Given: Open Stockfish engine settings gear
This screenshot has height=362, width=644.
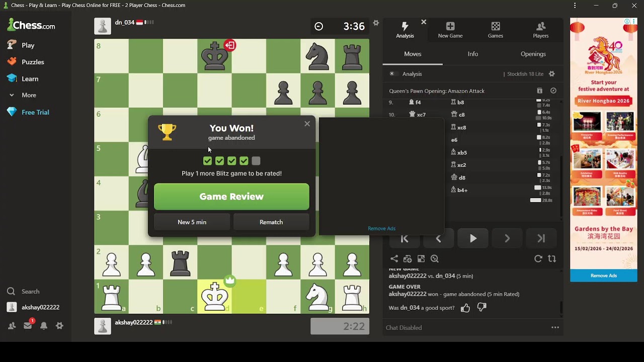Looking at the screenshot, I should coord(552,74).
